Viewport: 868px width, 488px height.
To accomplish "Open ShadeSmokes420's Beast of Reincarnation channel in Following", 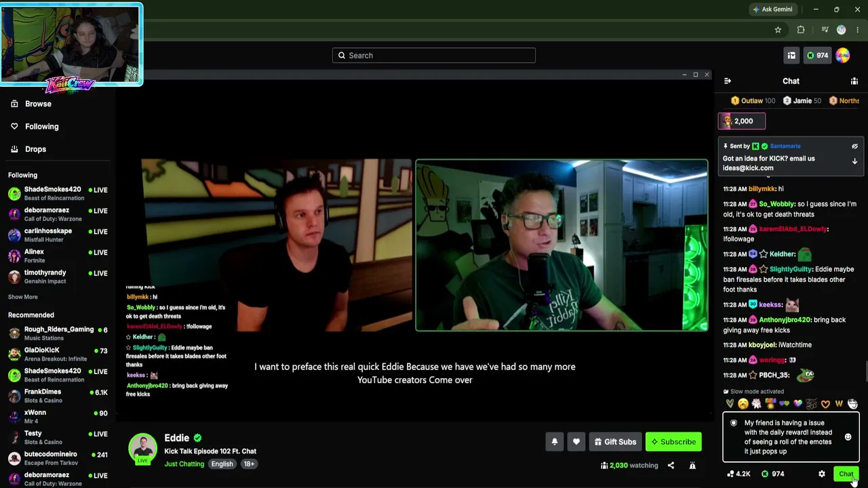I will pyautogui.click(x=58, y=194).
